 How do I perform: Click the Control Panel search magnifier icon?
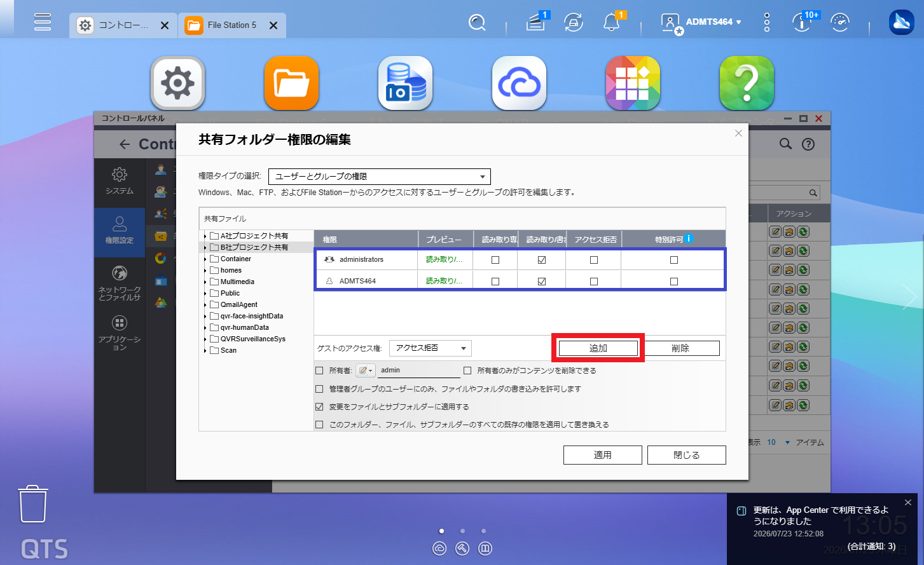(786, 144)
